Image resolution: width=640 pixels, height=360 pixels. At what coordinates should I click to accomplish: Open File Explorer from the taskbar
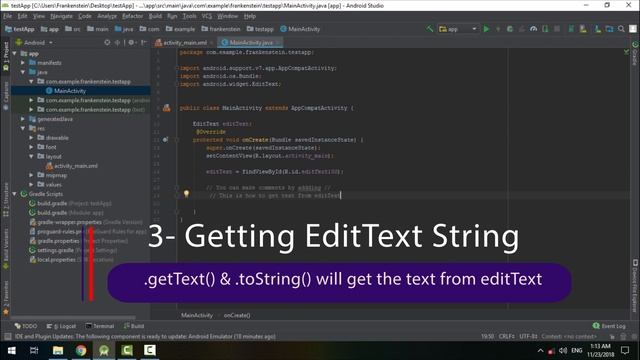pos(58,350)
